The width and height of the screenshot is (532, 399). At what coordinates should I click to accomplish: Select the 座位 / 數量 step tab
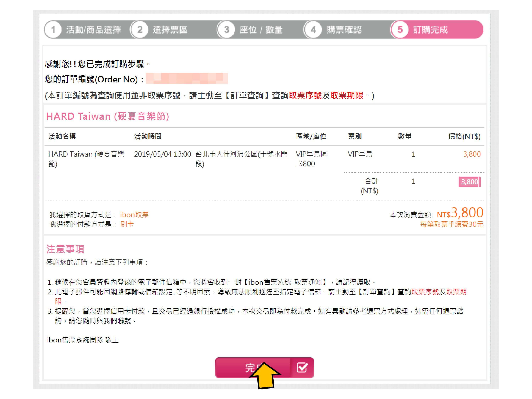(261, 30)
